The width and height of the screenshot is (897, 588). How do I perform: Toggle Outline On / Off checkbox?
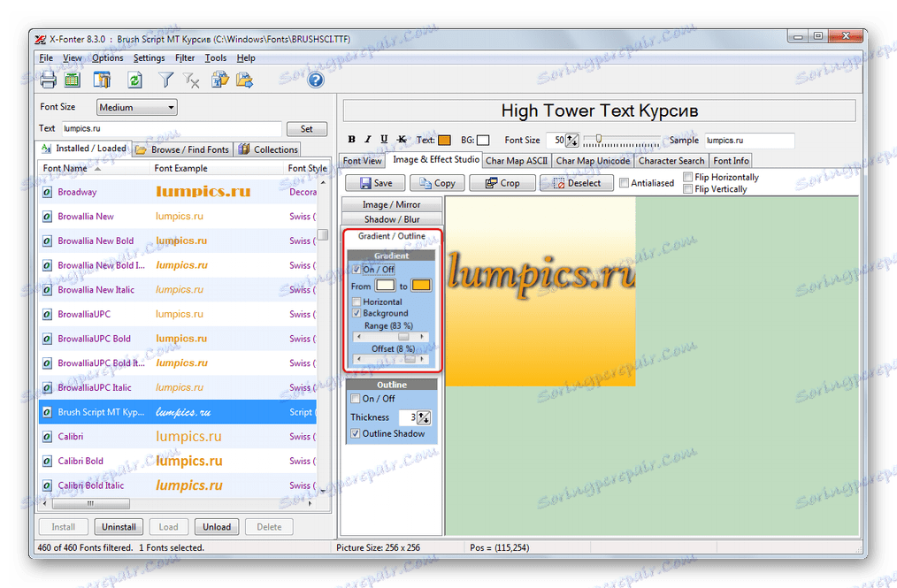[356, 399]
